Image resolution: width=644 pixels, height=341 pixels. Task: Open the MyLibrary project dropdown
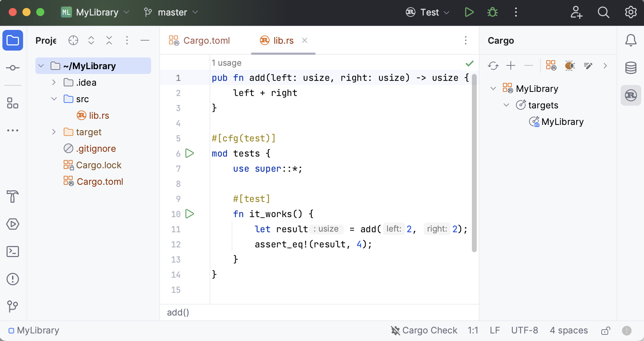pyautogui.click(x=95, y=12)
